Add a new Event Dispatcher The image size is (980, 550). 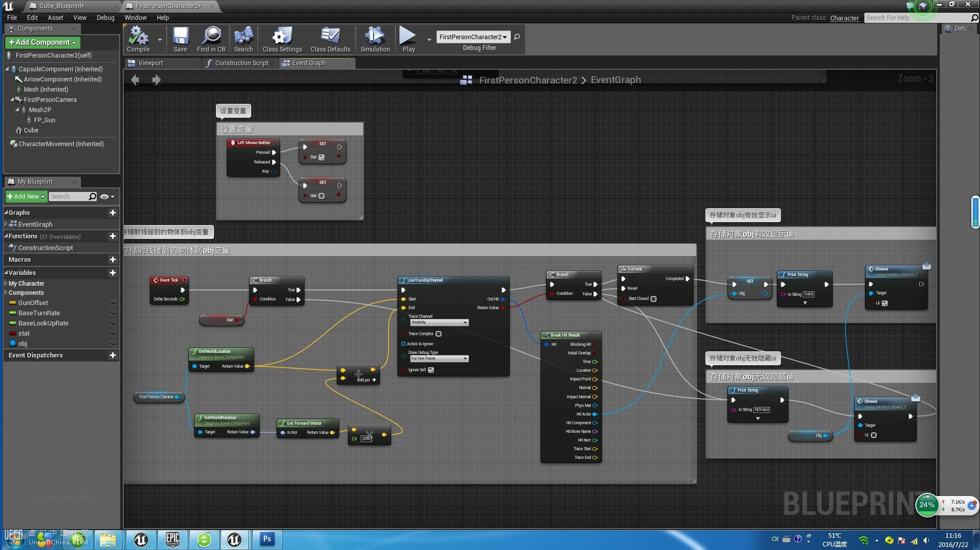click(x=113, y=355)
